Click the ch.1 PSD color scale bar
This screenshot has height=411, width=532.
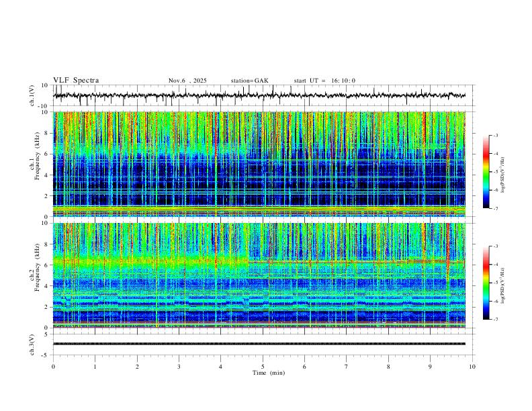pos(486,172)
